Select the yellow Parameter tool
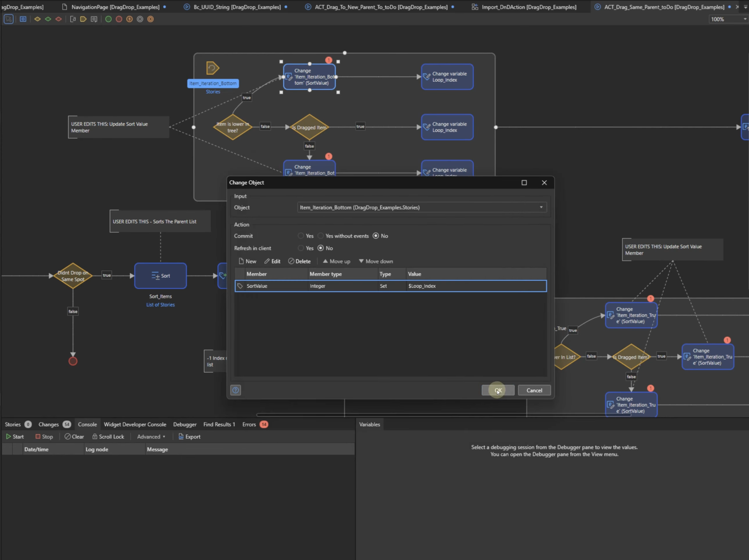This screenshot has width=749, height=560. point(83,19)
